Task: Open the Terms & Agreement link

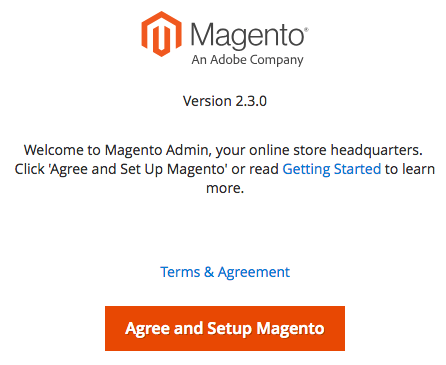Action: tap(225, 272)
